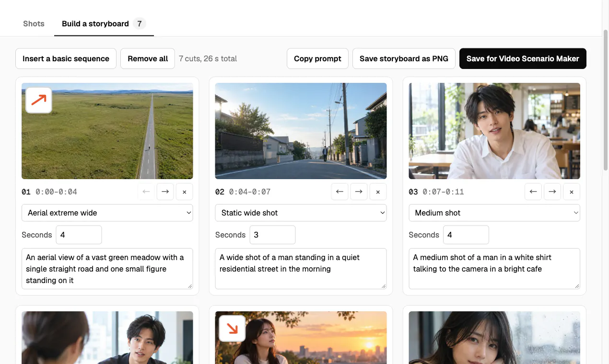The width and height of the screenshot is (609, 364).
Task: Remove all cuts from storyboard
Action: coord(148,58)
